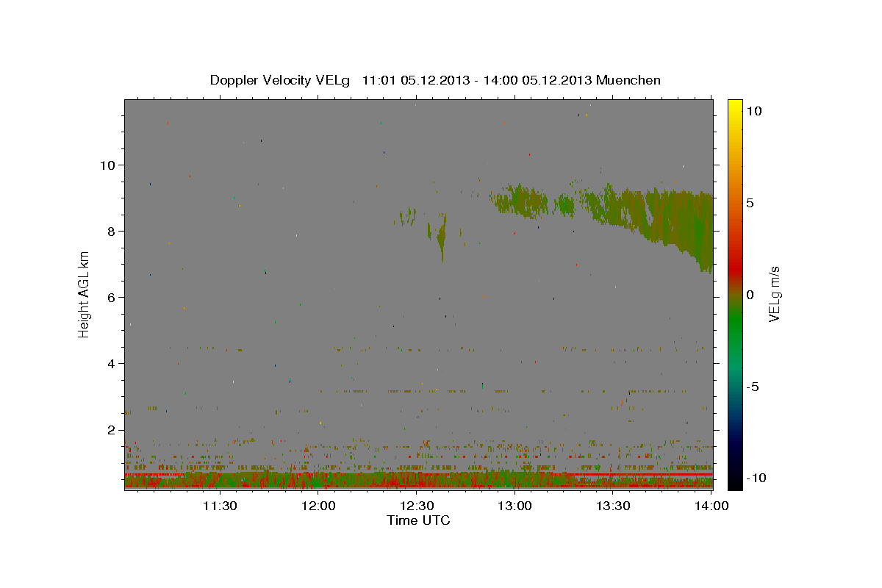
Task: Click the red-green ground clutter band at plot bottom
Action: [418, 479]
